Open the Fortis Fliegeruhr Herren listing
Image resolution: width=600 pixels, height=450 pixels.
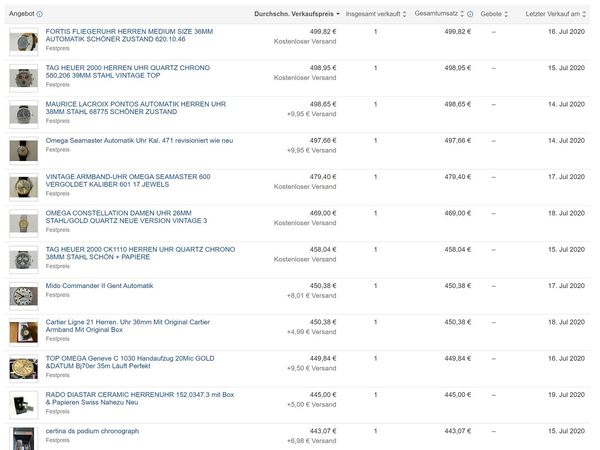(129, 35)
